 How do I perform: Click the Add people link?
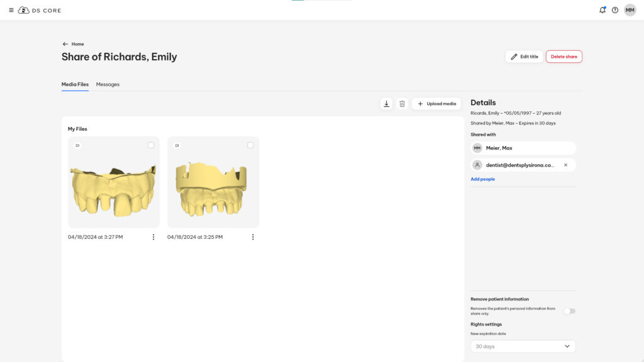(482, 179)
